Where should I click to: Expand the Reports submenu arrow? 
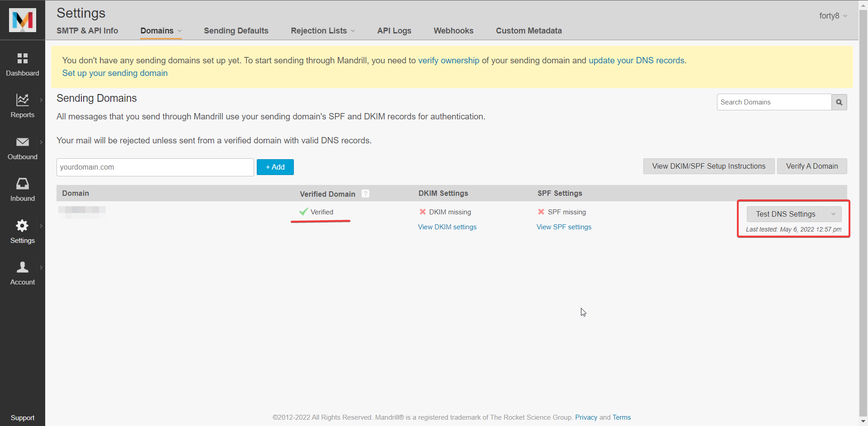coord(41,100)
